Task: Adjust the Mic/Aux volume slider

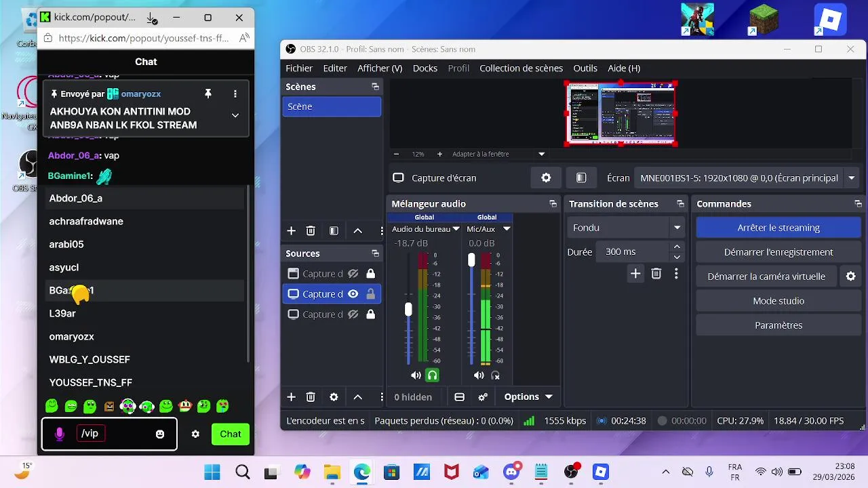Action: click(x=471, y=260)
